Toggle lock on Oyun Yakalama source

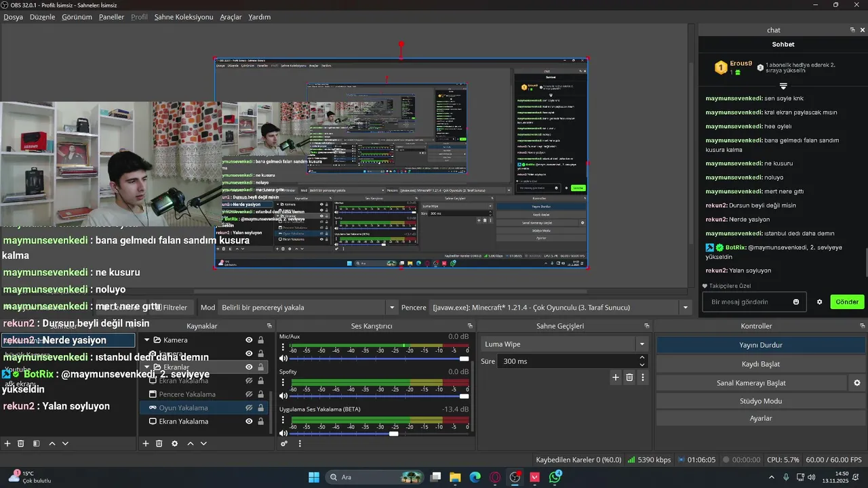[x=260, y=408]
